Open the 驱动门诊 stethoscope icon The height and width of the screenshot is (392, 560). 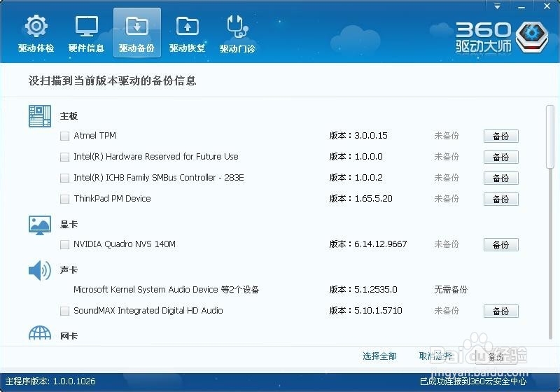point(237,34)
